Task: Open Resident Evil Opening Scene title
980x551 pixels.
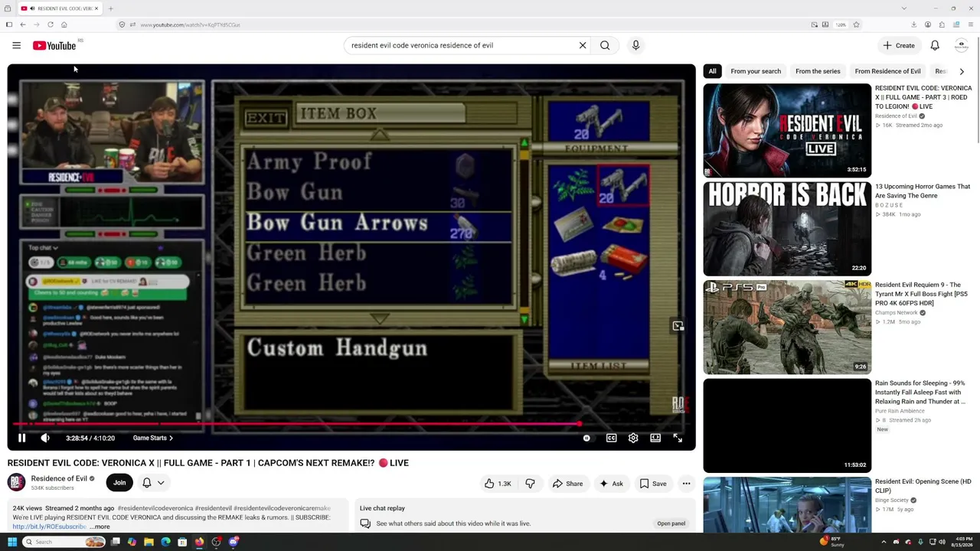Action: [x=923, y=486]
